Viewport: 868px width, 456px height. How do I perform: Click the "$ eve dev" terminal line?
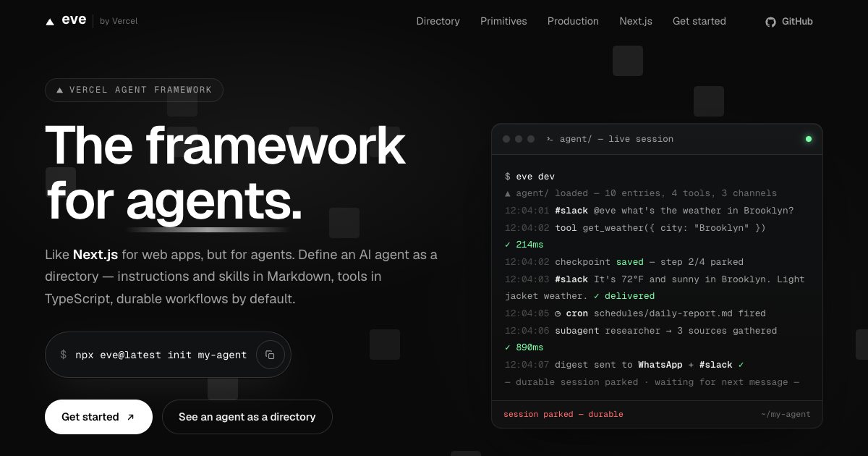(x=530, y=176)
